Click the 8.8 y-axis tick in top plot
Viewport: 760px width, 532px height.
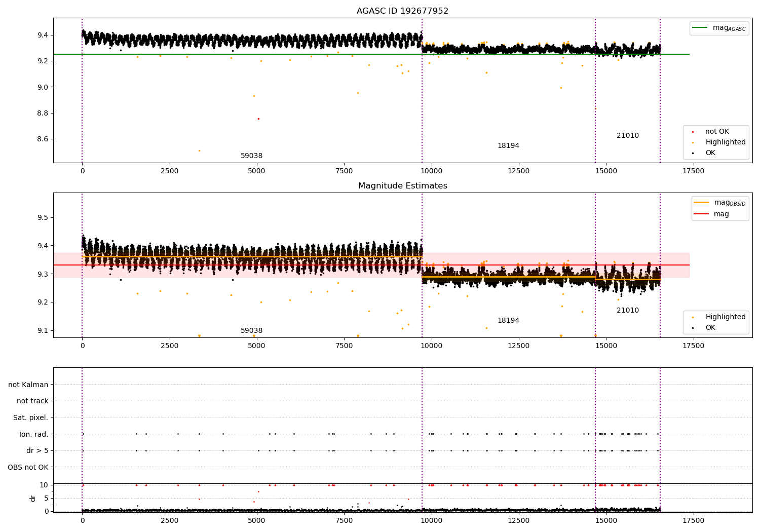click(x=44, y=113)
